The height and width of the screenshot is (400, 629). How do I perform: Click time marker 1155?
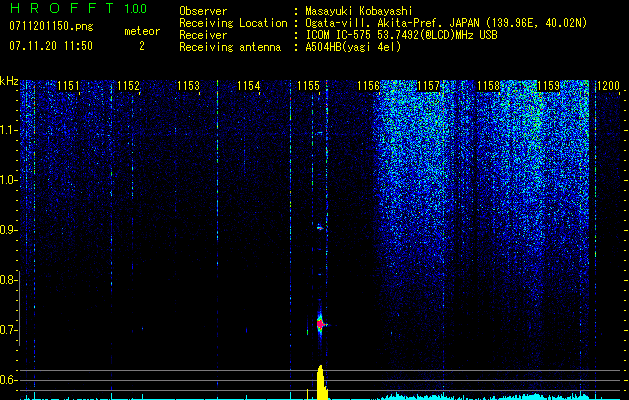pos(308,85)
